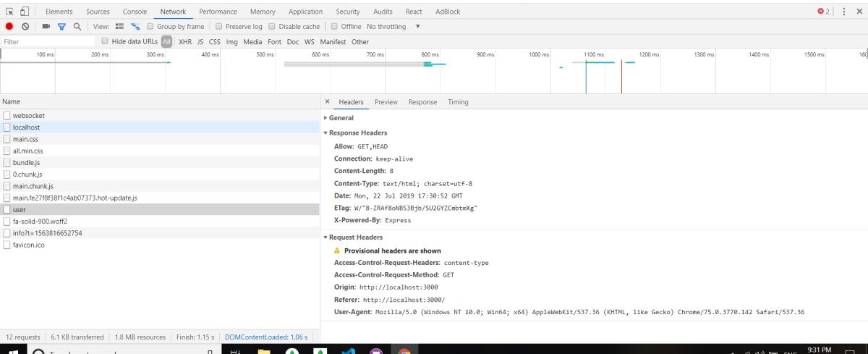
Task: Activate the inspect element picker icon
Action: [9, 12]
